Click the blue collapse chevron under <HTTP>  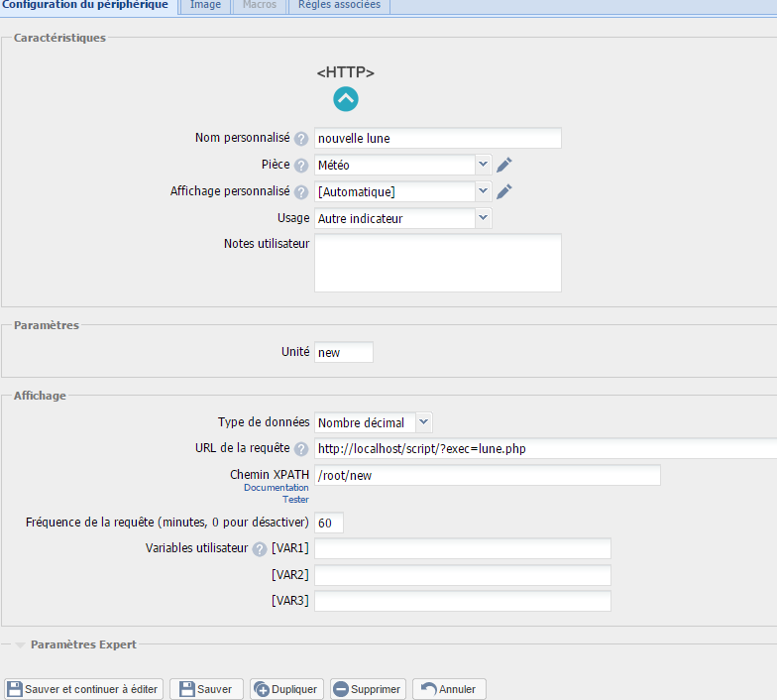[345, 99]
